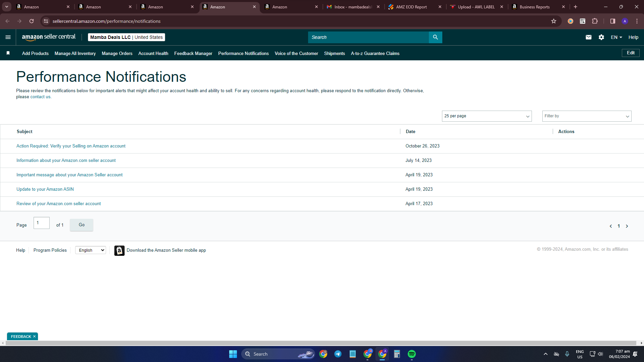
Task: Open the tab search dropdown arrow
Action: pos(7,7)
